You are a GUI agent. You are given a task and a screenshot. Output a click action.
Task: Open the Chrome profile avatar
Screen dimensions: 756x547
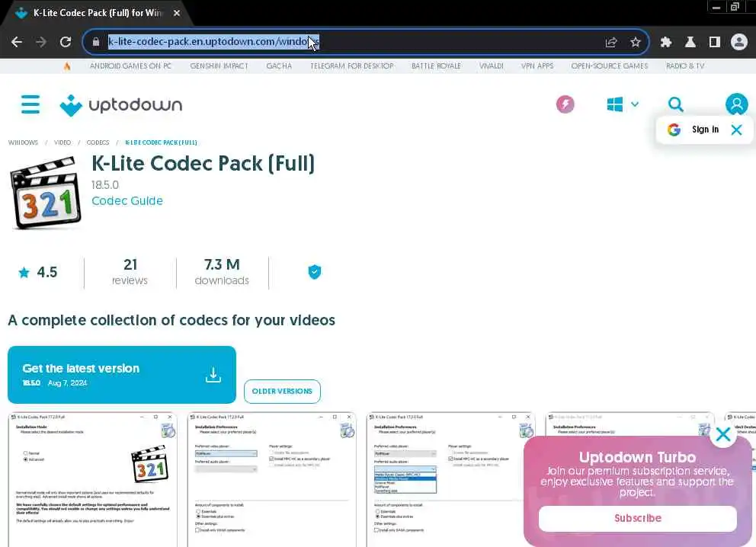738,42
